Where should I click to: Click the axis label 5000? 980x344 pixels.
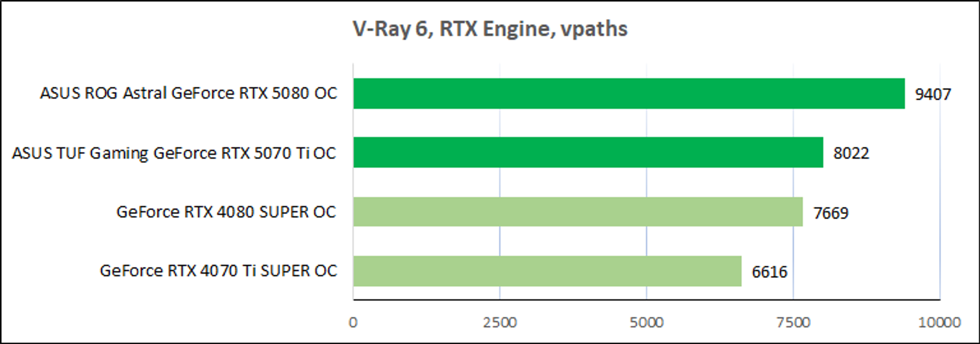(x=647, y=323)
